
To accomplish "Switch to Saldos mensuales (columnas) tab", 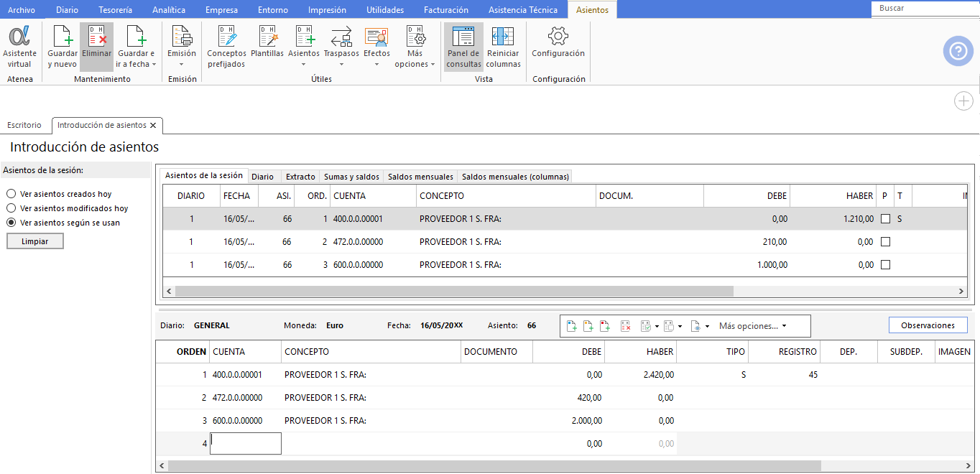I will coord(515,177).
